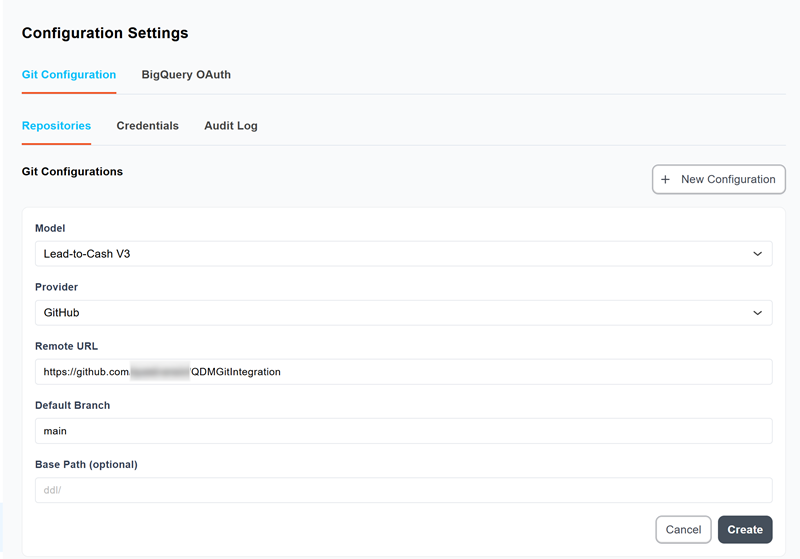The width and height of the screenshot is (800, 559).
Task: Select the Repositories sub-tab
Action: click(x=56, y=125)
